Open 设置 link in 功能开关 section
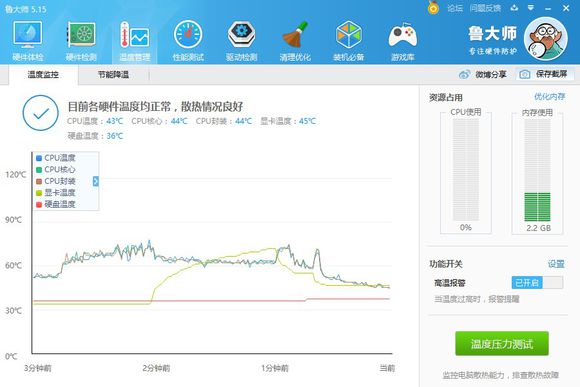580x387 pixels. point(556,264)
